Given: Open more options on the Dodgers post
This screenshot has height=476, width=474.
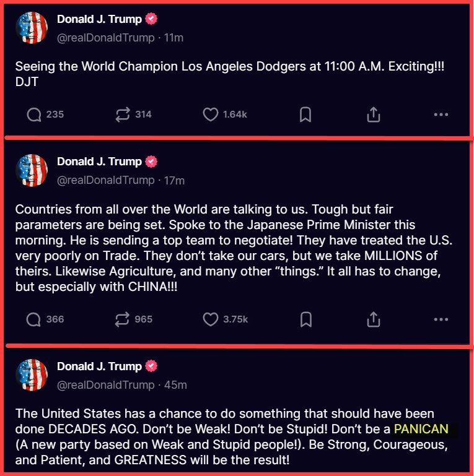Looking at the screenshot, I should coord(441,115).
